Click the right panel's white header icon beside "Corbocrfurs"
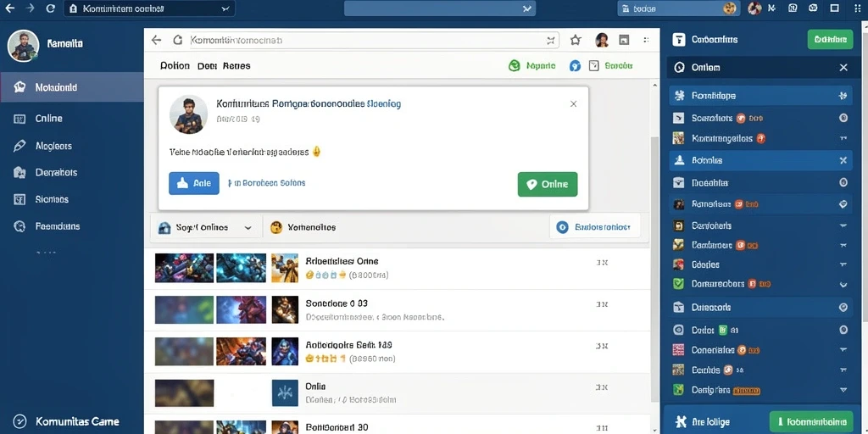This screenshot has height=434, width=868. 679,39
